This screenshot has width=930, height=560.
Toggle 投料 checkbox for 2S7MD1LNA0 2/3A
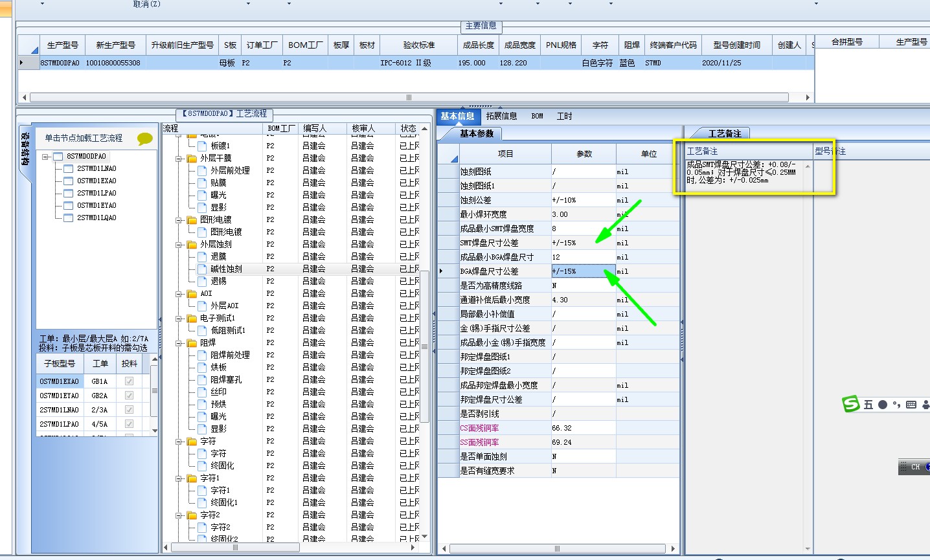[x=129, y=410]
